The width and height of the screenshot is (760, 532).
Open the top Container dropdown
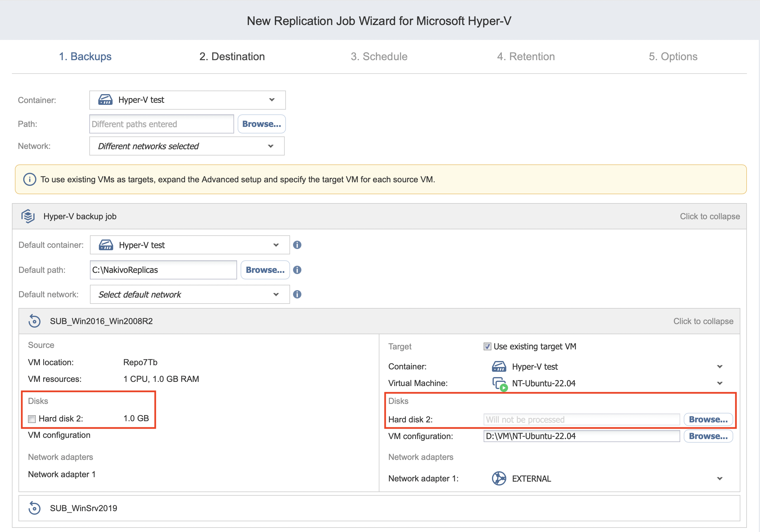click(x=187, y=100)
